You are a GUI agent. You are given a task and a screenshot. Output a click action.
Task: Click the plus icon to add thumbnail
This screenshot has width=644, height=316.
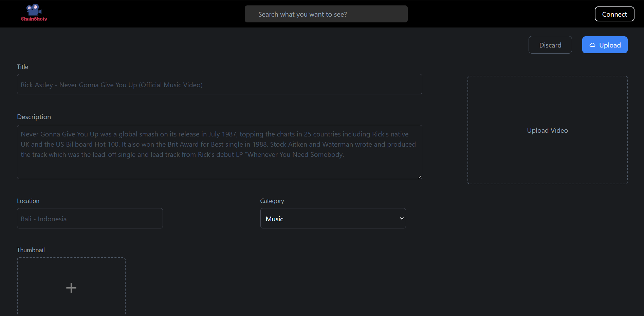(x=71, y=288)
